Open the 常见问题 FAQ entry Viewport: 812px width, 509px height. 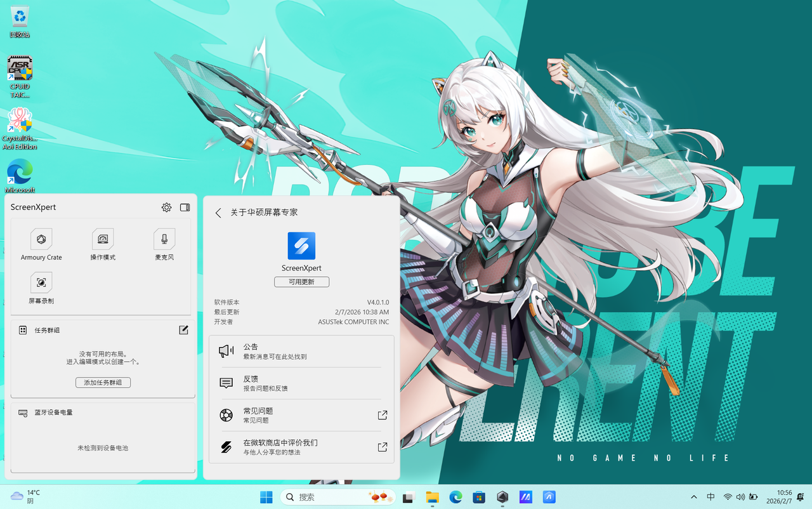[x=301, y=415]
